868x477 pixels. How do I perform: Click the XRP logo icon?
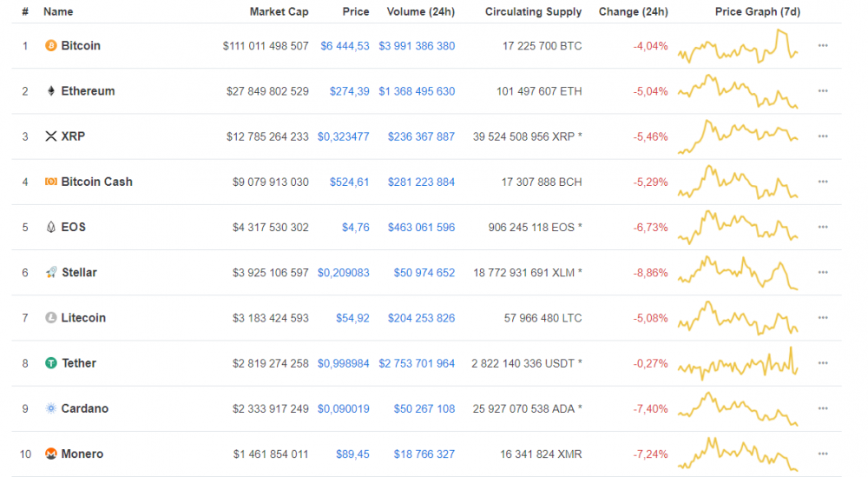(x=50, y=136)
